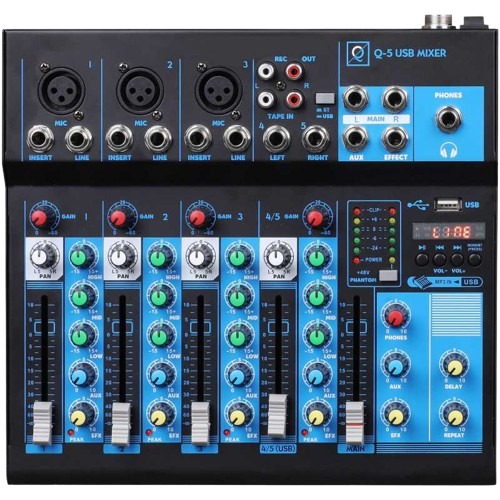Click channel 1 green MID EQ knob
The image size is (500, 500).
pos(80,296)
